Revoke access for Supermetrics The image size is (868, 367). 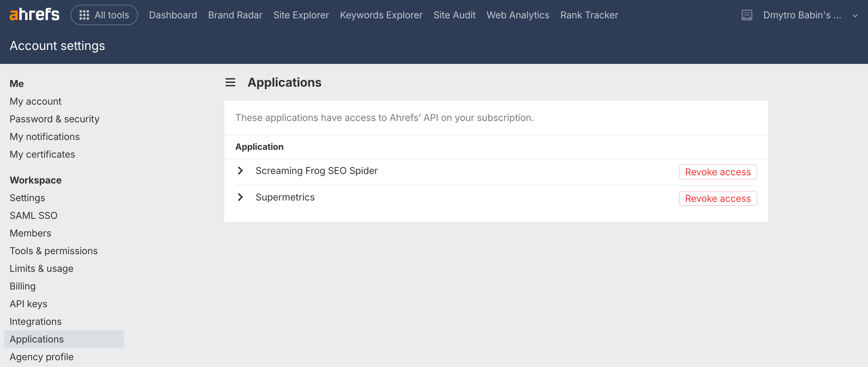[x=718, y=198]
